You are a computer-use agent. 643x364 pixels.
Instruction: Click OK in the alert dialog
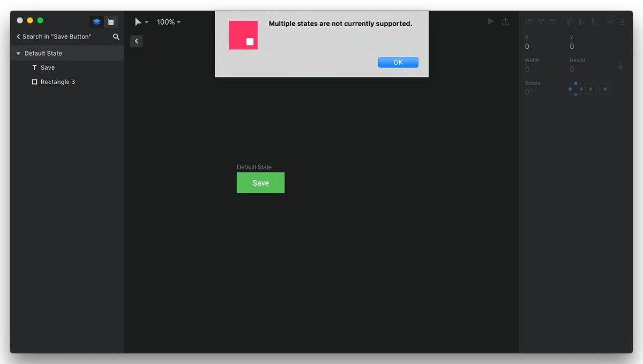pos(398,63)
